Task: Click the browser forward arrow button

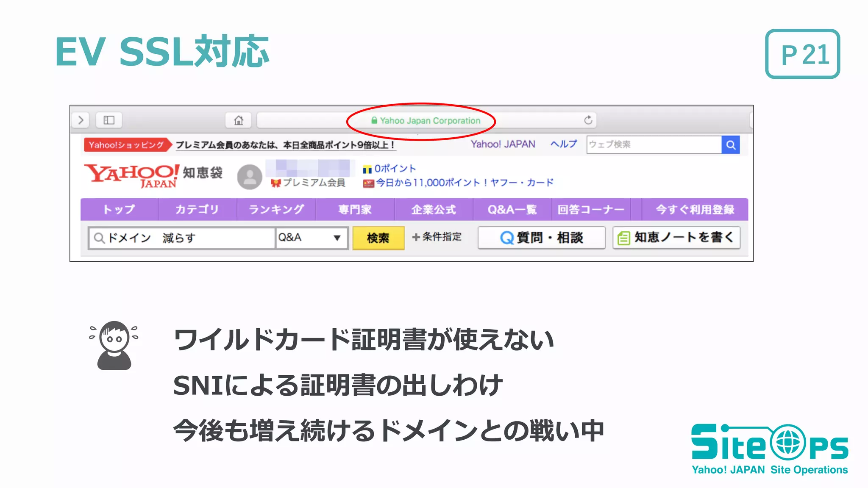Action: (x=81, y=120)
